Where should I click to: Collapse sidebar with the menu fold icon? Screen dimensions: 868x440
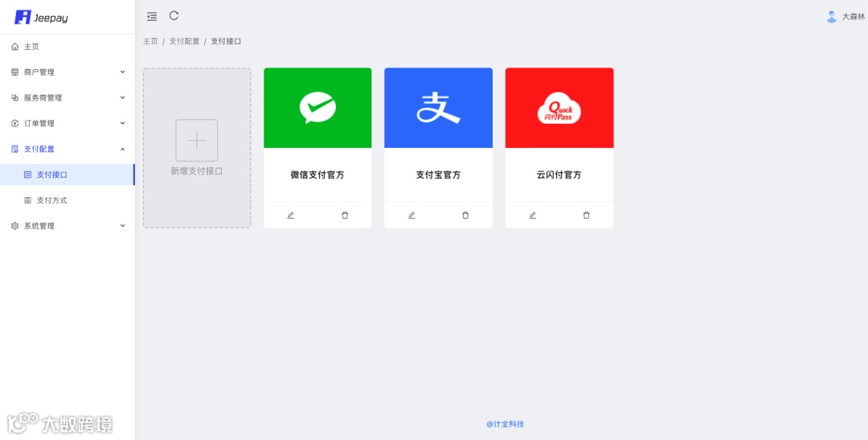[x=152, y=17]
